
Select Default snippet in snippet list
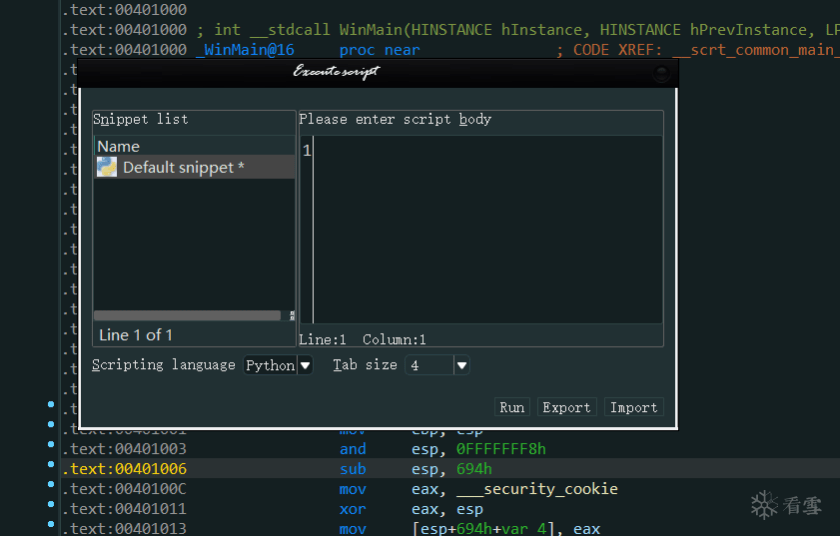pos(195,167)
